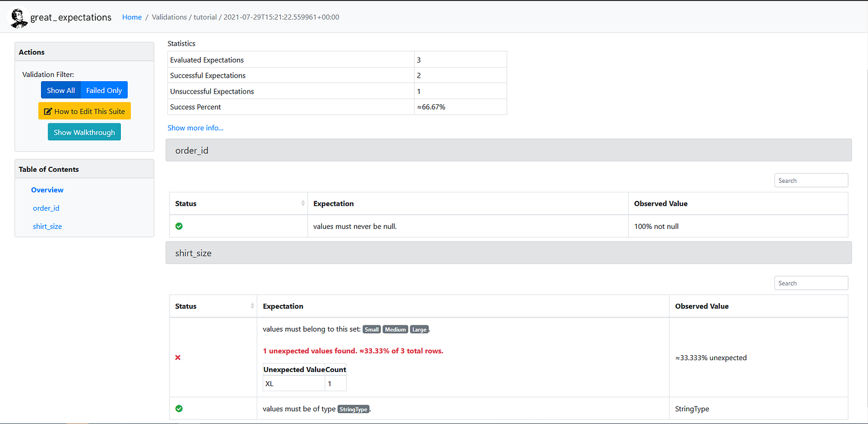The width and height of the screenshot is (868, 424).
Task: Click '≈33.333% unexpected' observed value
Action: pos(711,358)
